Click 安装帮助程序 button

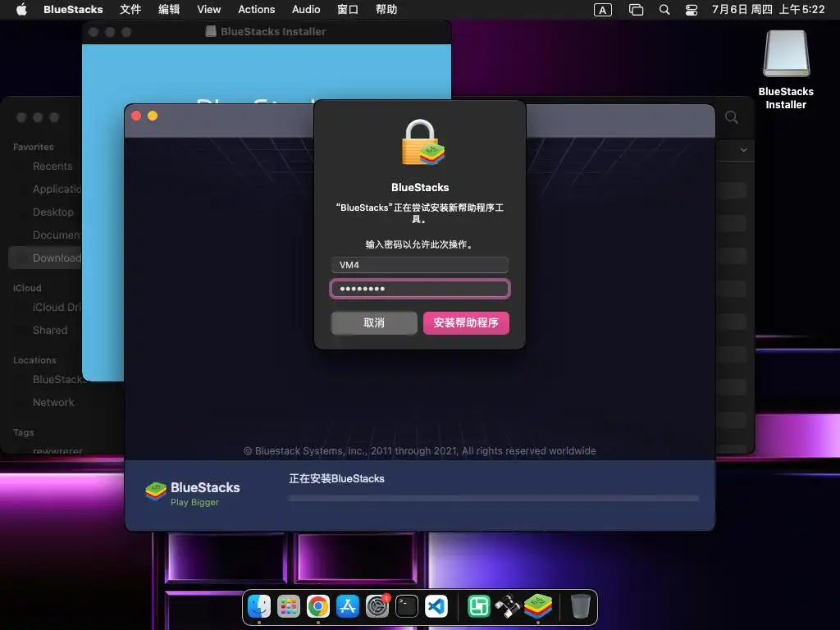pos(466,323)
